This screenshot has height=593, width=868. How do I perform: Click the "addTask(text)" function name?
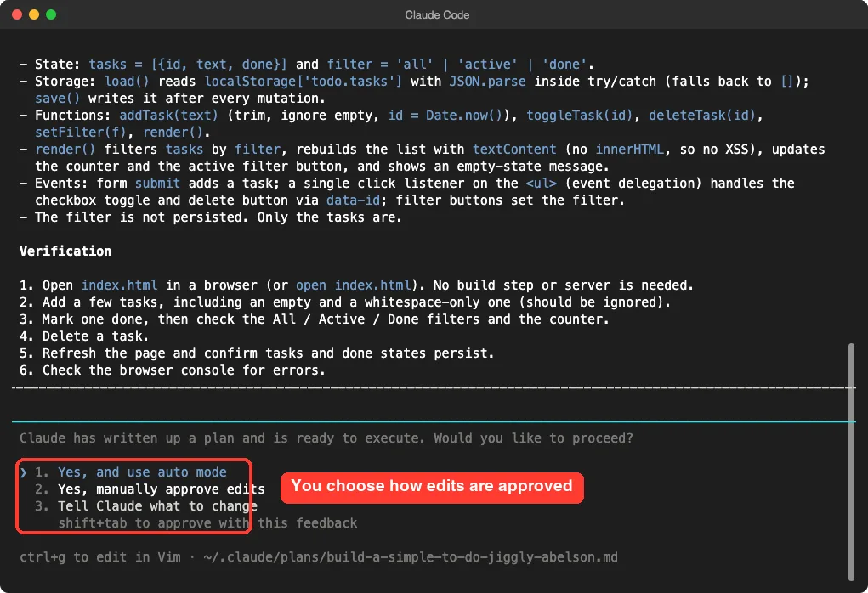pyautogui.click(x=169, y=115)
